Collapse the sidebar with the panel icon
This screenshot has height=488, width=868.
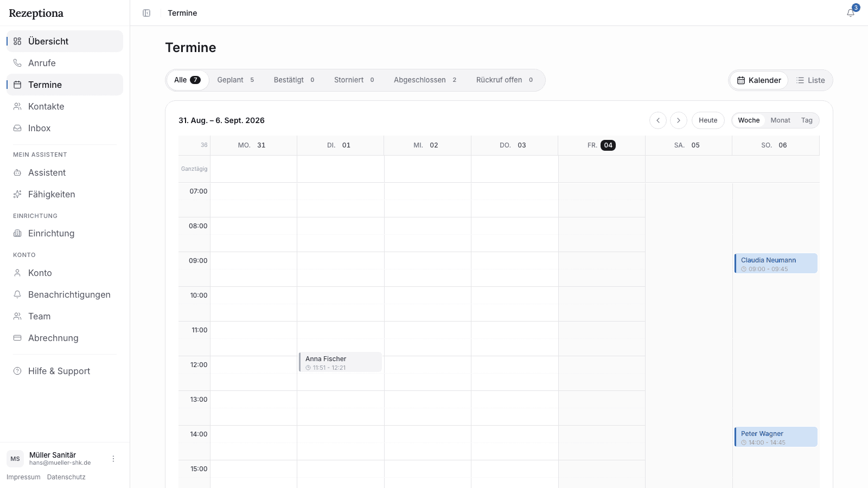tap(146, 13)
